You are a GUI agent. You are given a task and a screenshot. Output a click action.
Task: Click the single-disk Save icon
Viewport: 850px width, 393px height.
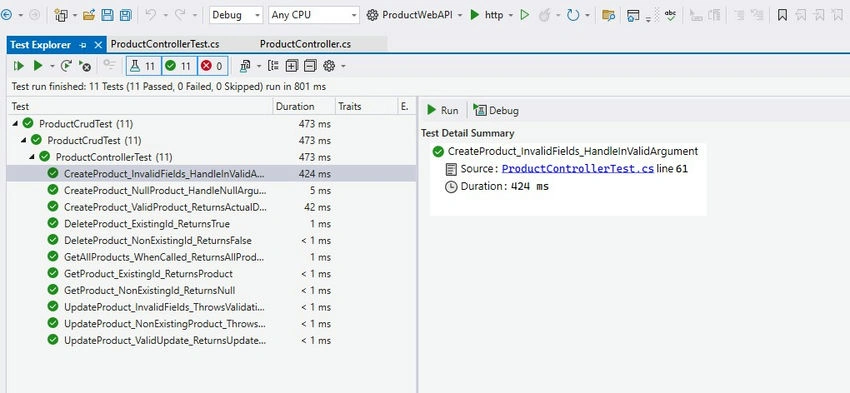click(x=107, y=15)
